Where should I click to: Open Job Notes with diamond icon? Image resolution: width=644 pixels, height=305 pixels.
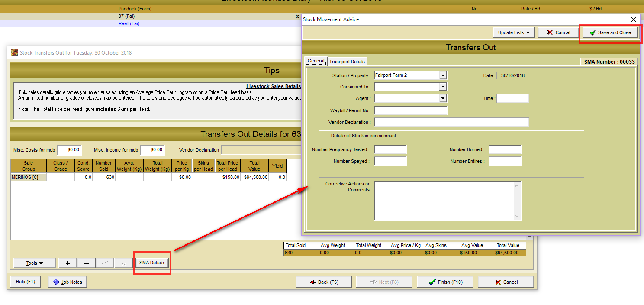tap(67, 282)
